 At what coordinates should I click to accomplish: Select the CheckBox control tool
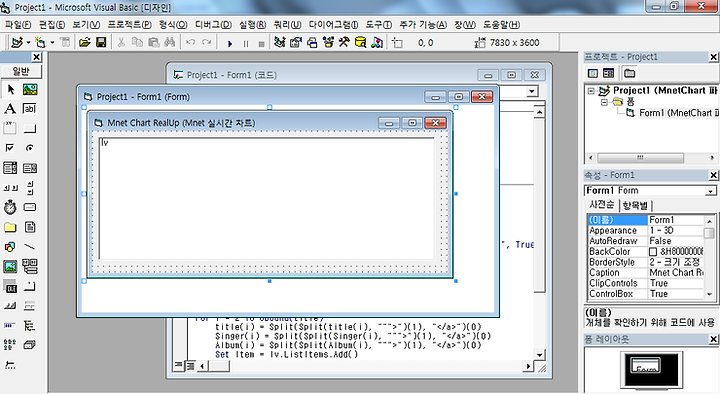coord(10,148)
